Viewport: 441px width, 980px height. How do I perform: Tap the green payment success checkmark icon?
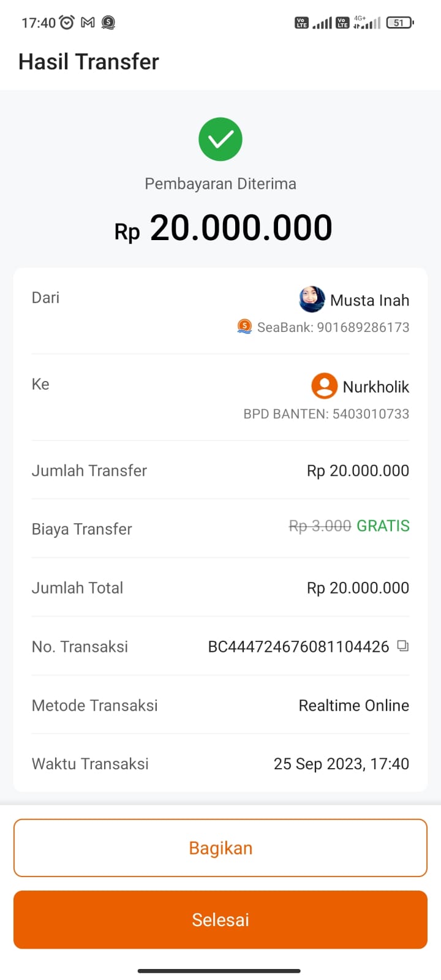[x=221, y=139]
